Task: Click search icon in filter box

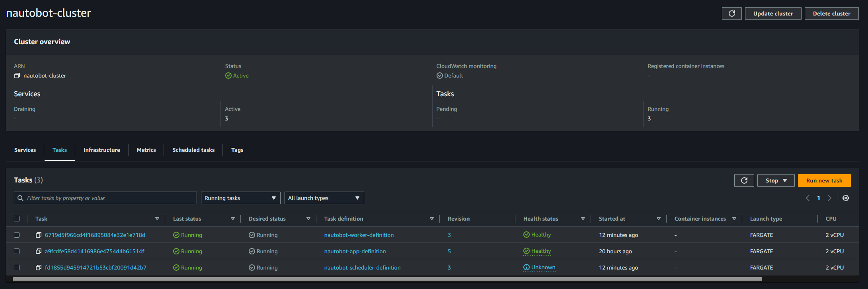Action: [x=20, y=198]
